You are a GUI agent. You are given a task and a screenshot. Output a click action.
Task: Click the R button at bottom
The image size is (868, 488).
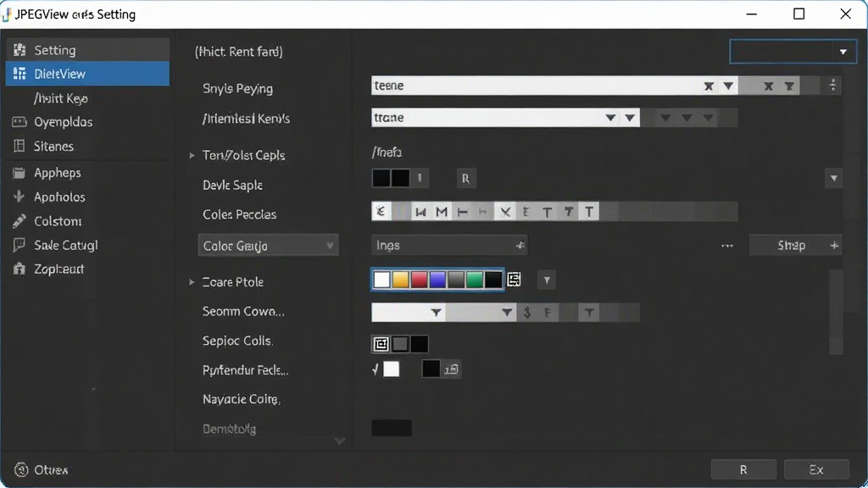click(743, 469)
